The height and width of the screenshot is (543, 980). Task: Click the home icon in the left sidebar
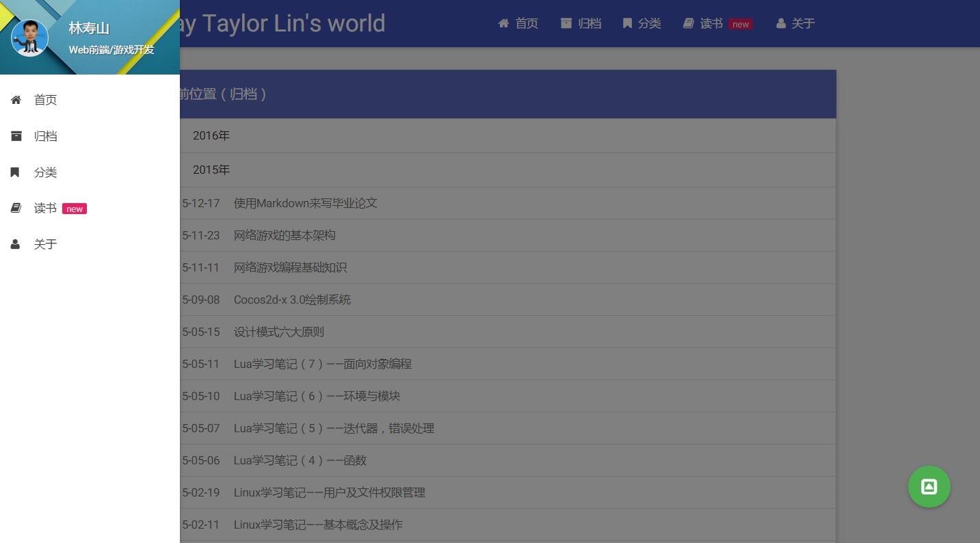[16, 100]
